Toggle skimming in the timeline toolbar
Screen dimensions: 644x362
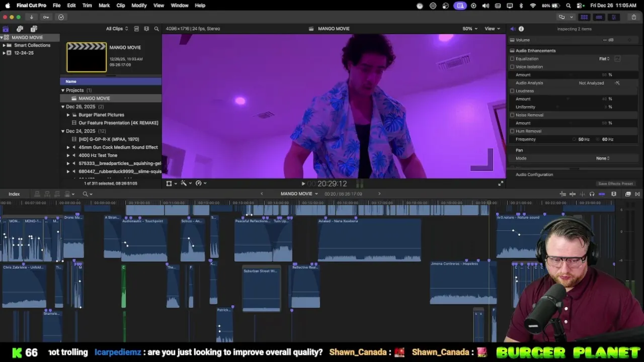point(573,194)
